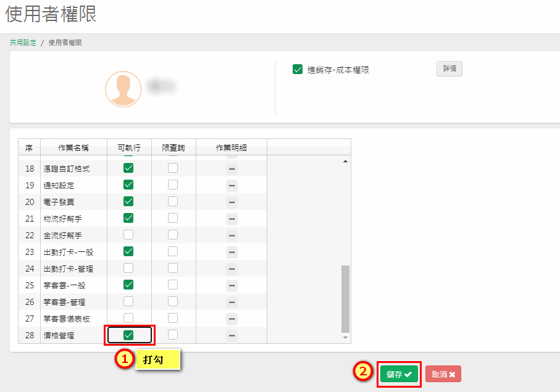The width and height of the screenshot is (560, 392).
Task: Enable 可執行 for 出勤打卡-管理
Action: (128, 268)
